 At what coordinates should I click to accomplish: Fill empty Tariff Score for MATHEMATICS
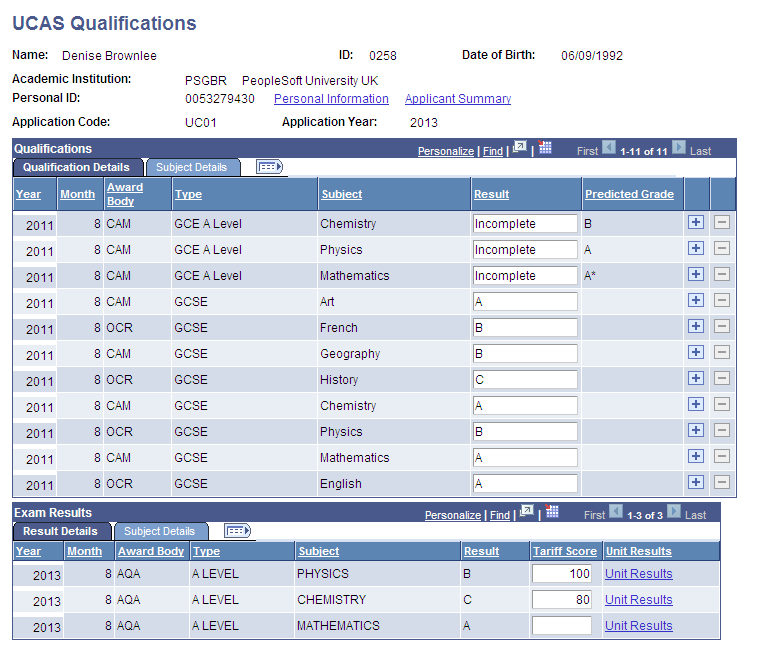click(562, 626)
